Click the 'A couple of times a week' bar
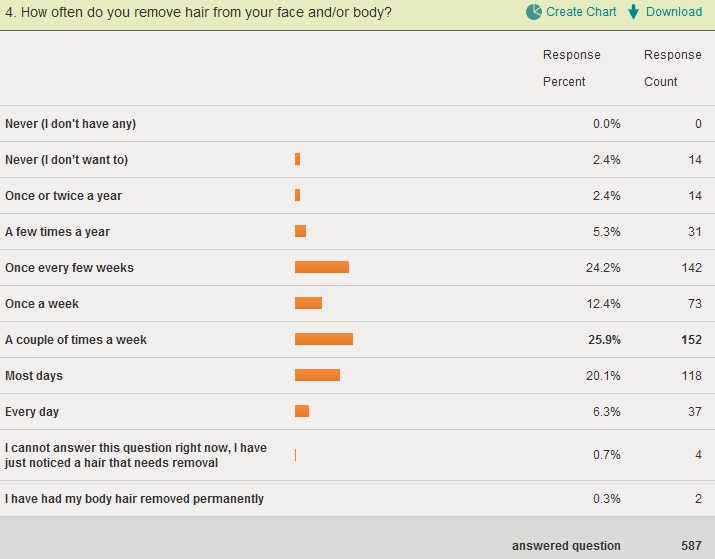The height and width of the screenshot is (559, 715). [x=324, y=339]
